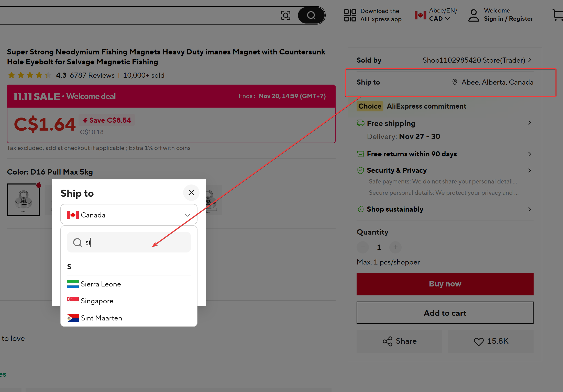Image resolution: width=563 pixels, height=392 pixels.
Task: Add to wishlist with heart icon
Action: click(491, 341)
